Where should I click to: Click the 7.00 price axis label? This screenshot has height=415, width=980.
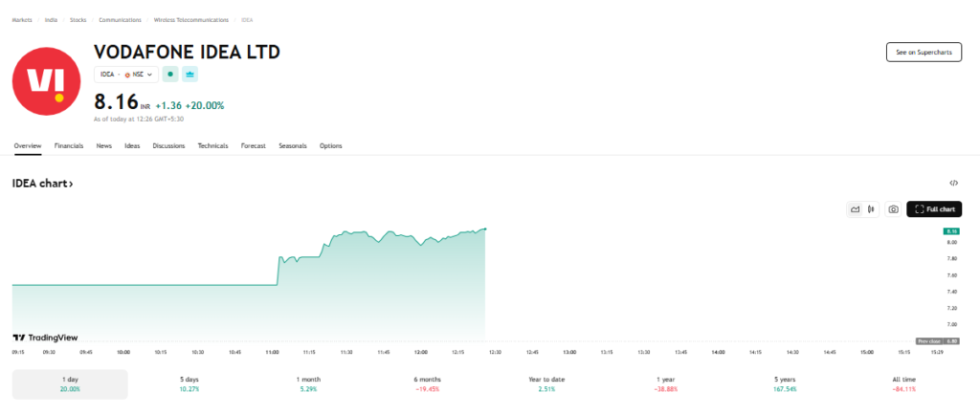(x=953, y=324)
